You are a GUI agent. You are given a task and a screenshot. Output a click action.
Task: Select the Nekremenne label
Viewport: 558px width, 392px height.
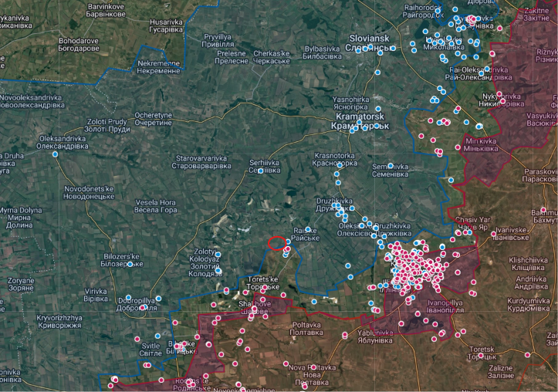[x=158, y=67]
